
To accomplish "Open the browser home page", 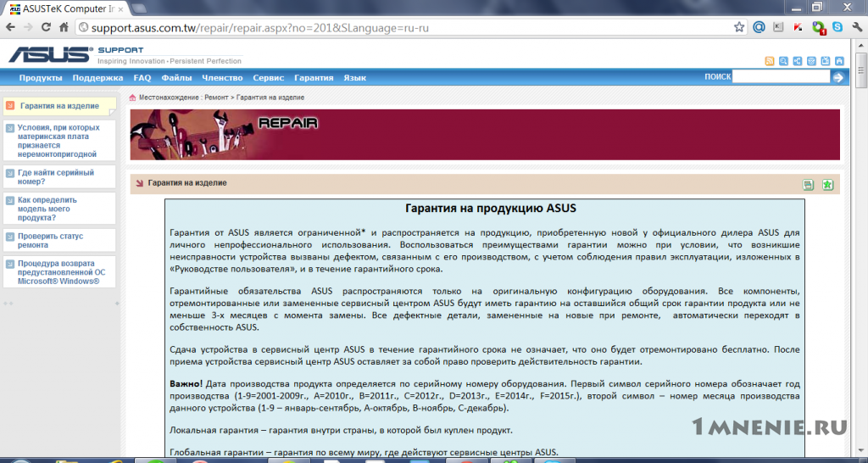I will point(63,27).
